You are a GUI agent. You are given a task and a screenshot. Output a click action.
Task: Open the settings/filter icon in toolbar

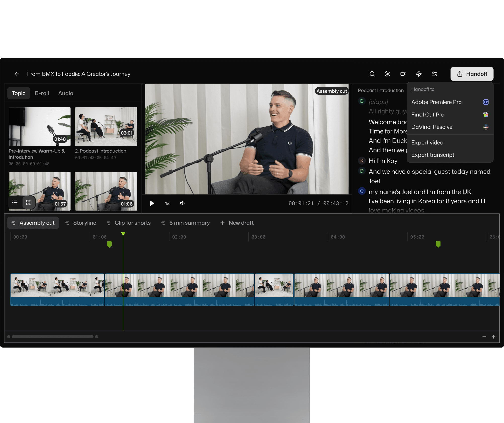(x=434, y=74)
